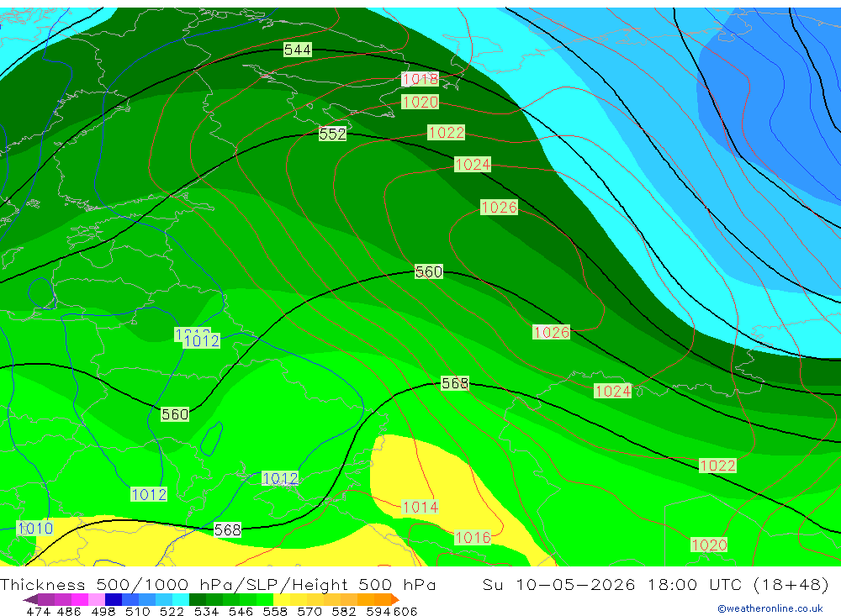Click the legend value 546
Viewport: 841px width, 616px height.
241,611
